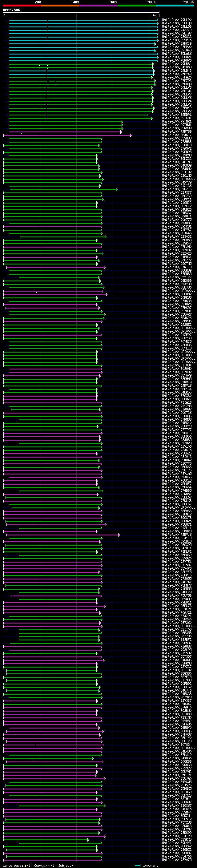Viewport: 197px width, 868px height.
Task: Select label UniRef100_Q0QK88
Action: pos(177,761)
